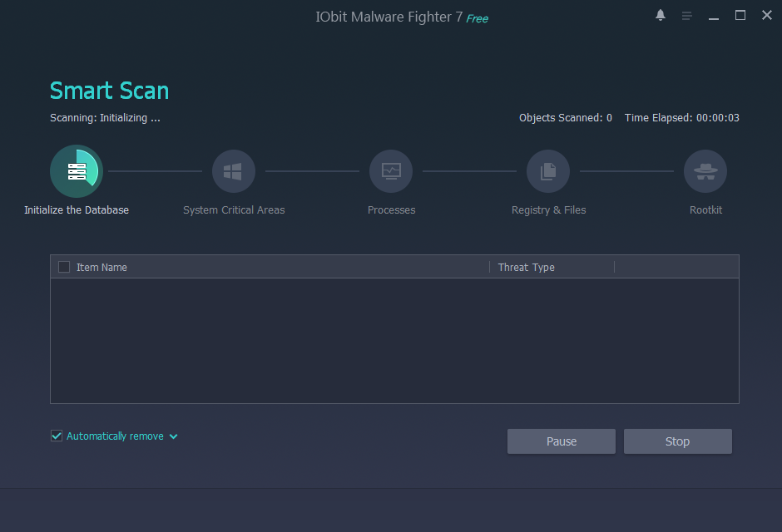Screen dimensions: 782x532
Task: Click the Registry & Files label
Action: (x=548, y=210)
